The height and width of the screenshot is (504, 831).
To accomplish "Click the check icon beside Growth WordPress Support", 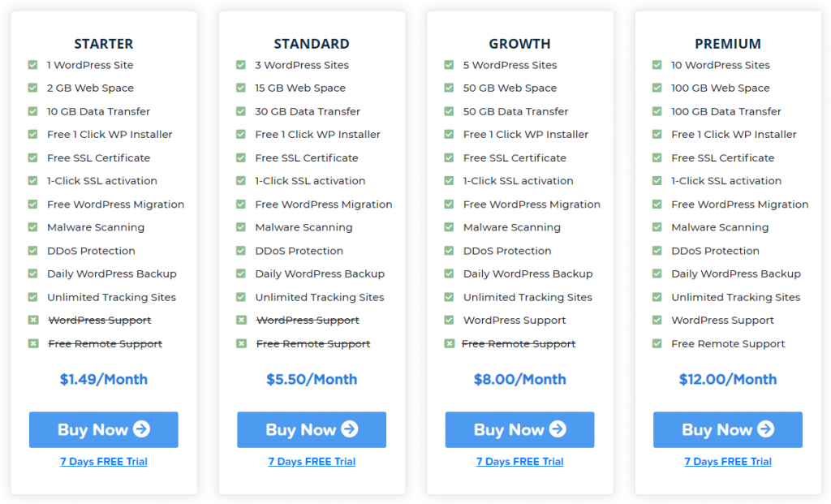I will (x=449, y=320).
